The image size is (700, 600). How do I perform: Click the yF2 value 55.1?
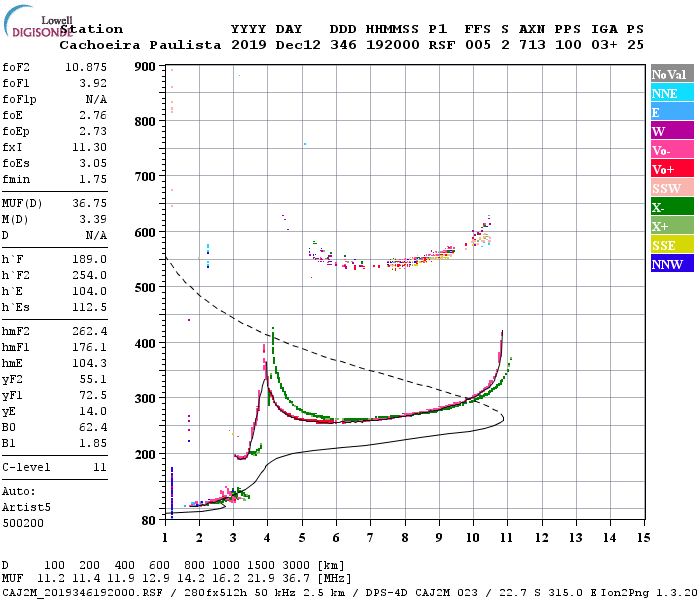click(x=93, y=379)
